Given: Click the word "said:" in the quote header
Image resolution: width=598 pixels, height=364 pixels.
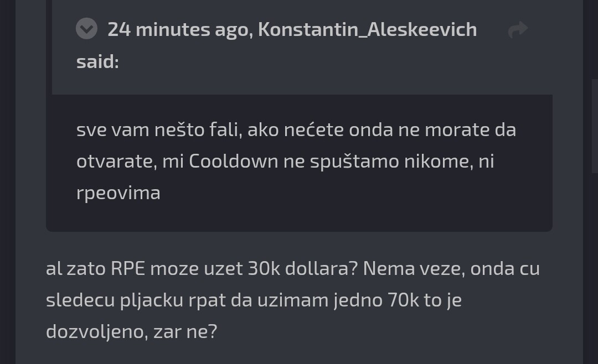Looking at the screenshot, I should (97, 61).
